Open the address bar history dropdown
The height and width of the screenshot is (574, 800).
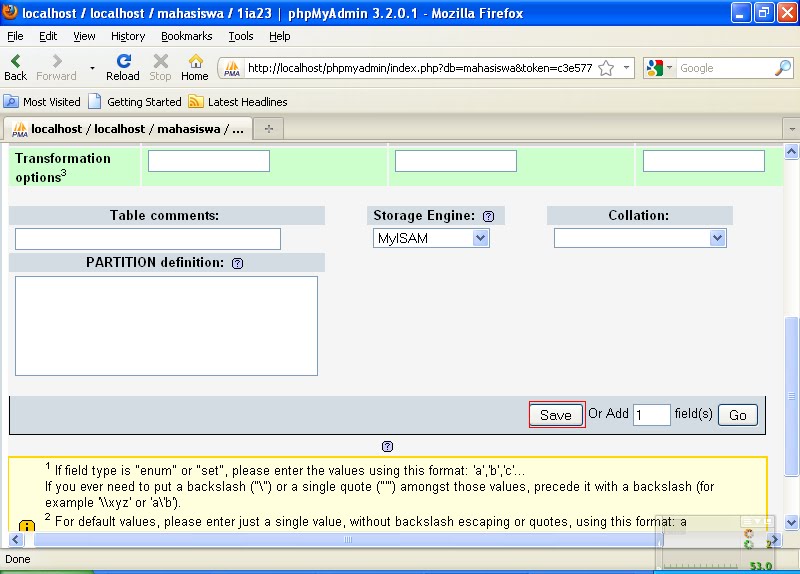tap(626, 67)
